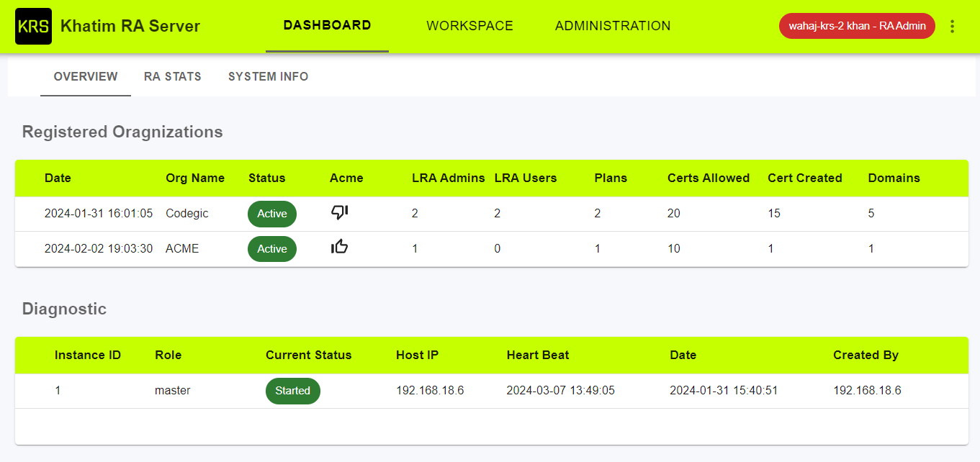980x462 pixels.
Task: Click the LRA Users column header
Action: pyautogui.click(x=526, y=178)
